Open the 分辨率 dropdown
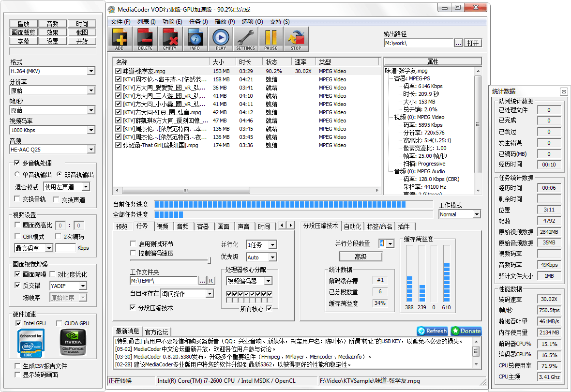The image size is (571, 392). tap(91, 90)
